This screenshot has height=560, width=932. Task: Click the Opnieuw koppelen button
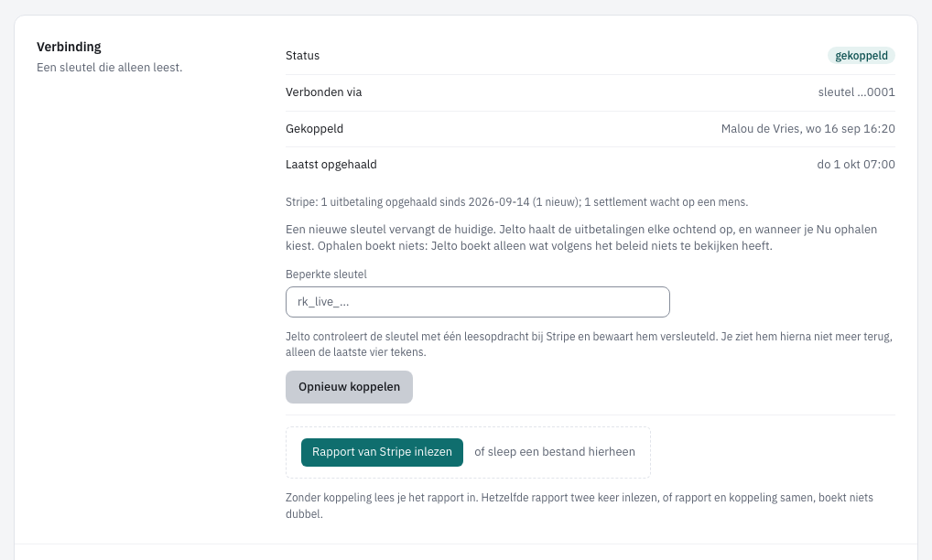tap(349, 387)
